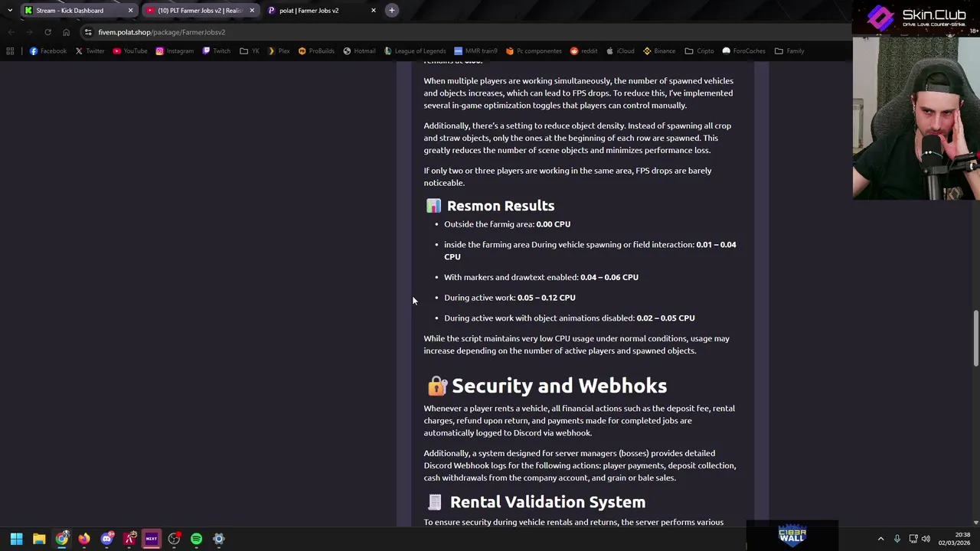Click the microphone icon in system tray
The image size is (980, 551).
tap(897, 539)
